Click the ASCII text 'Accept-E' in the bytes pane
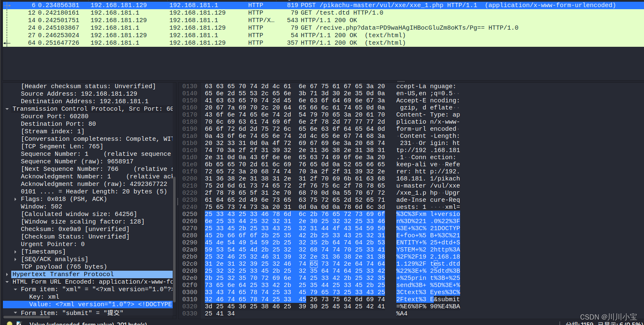Screen dimensions: 644x325 pyautogui.click(x=411, y=100)
